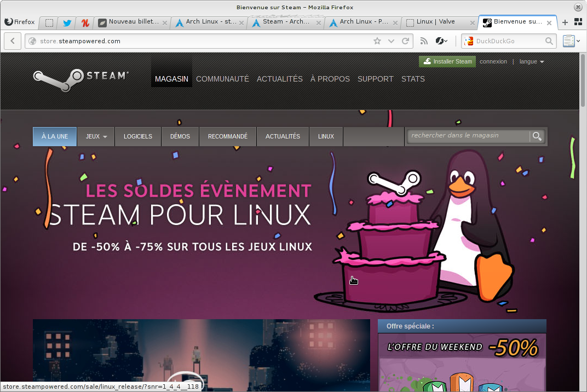Click the DuckDuckGo browser search field
This screenshot has width=587, height=392.
click(x=509, y=41)
